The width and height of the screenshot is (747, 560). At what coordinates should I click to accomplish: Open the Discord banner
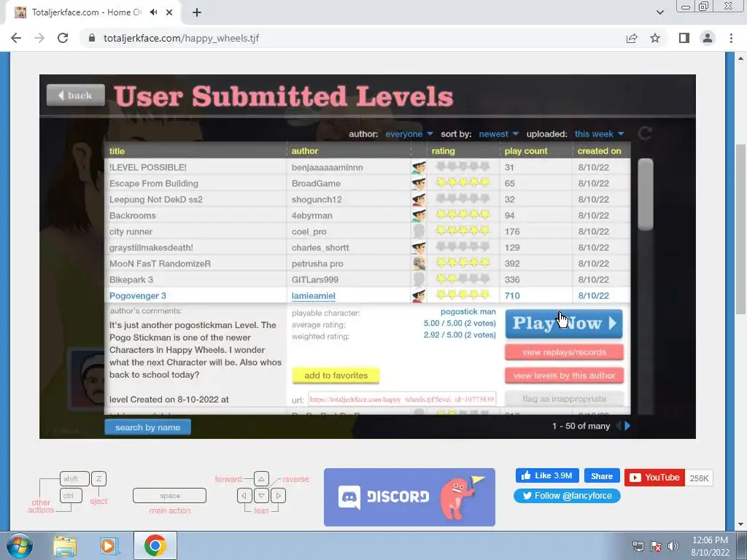click(x=409, y=497)
